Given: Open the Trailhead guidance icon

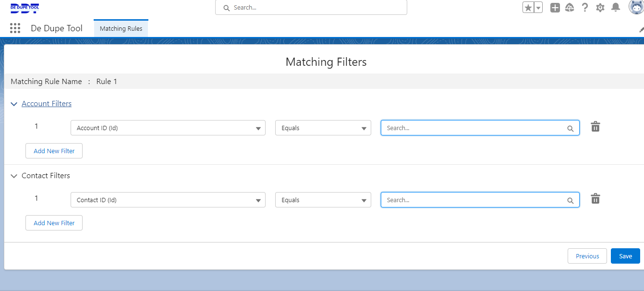Looking at the screenshot, I should pos(570,8).
